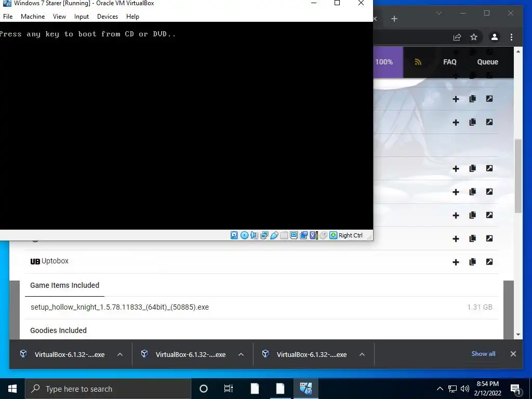532x399 pixels.
Task: Open display indicator in VirtualBox status bar
Action: click(294, 235)
